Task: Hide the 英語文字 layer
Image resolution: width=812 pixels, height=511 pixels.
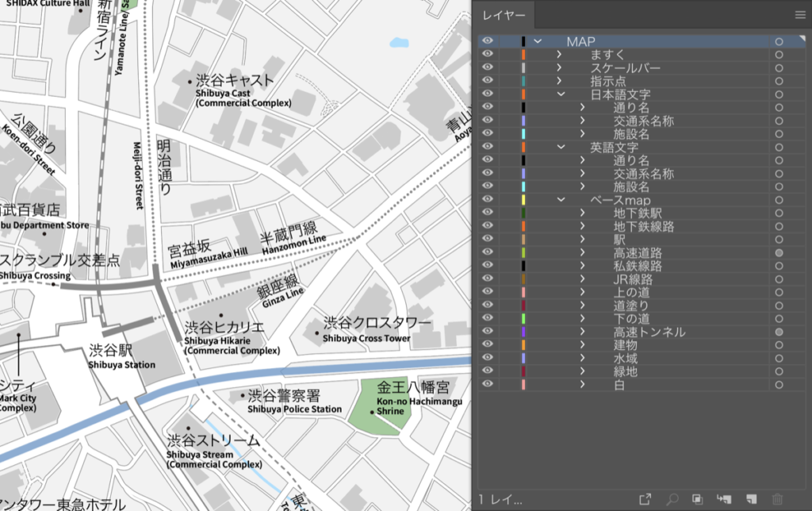Action: coord(488,146)
